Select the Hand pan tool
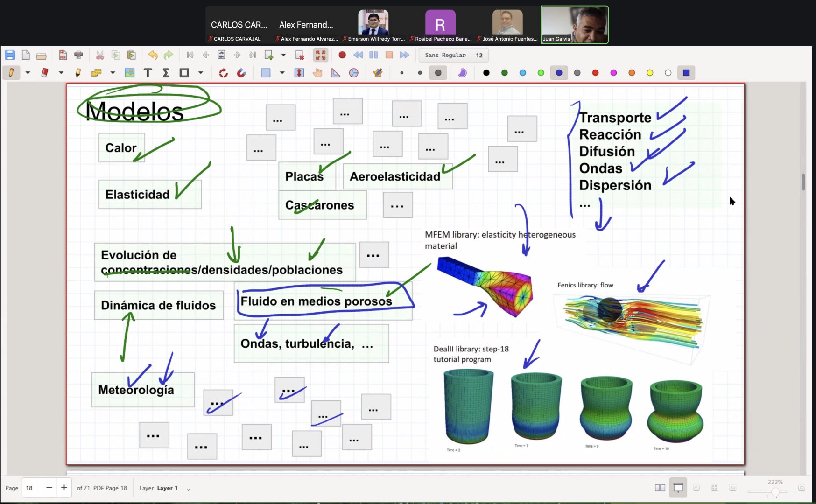816x504 pixels. click(x=317, y=73)
